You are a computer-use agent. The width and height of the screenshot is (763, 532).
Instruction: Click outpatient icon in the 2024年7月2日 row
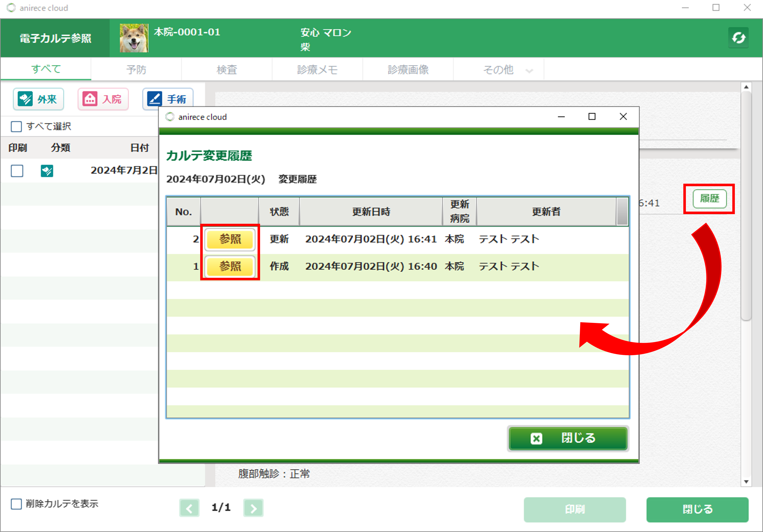[47, 171]
